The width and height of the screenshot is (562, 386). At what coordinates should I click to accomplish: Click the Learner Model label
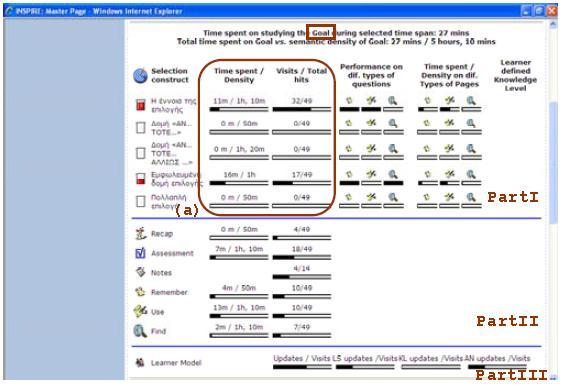(176, 363)
